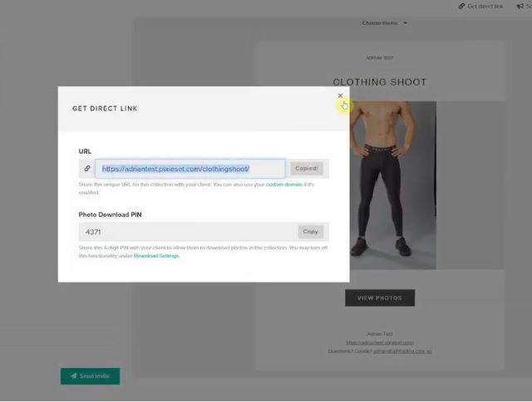The width and height of the screenshot is (532, 402).
Task: Open the adriantest pixieset website link
Action: tap(379, 342)
